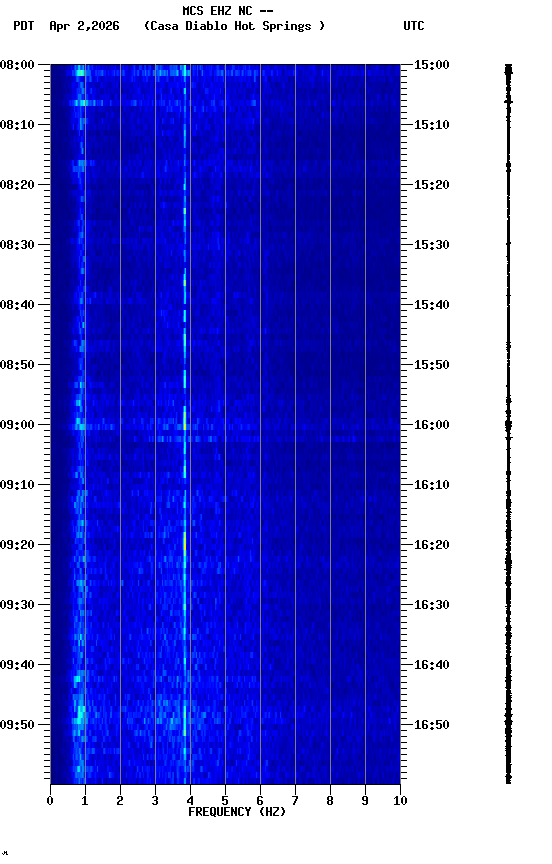Click the 16:30 UTC time label
This screenshot has height=864, width=552.
(x=432, y=605)
